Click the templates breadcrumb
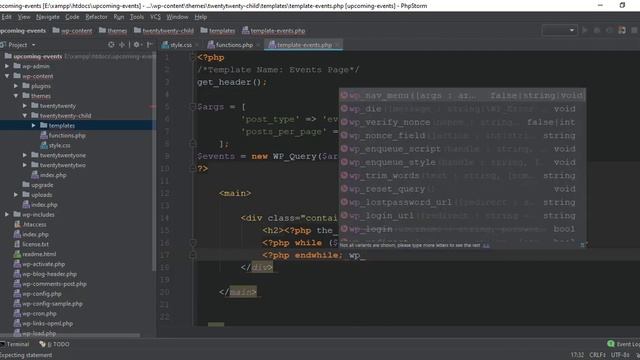This screenshot has width=640, height=360. tap(218, 31)
